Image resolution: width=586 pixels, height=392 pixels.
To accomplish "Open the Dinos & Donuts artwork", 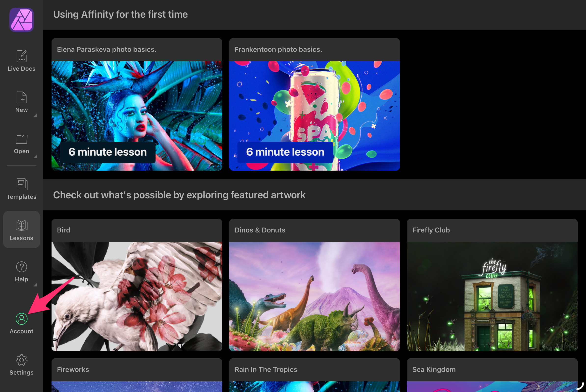I will pyautogui.click(x=314, y=296).
